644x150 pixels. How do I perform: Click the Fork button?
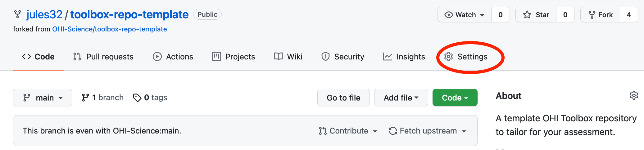(600, 15)
